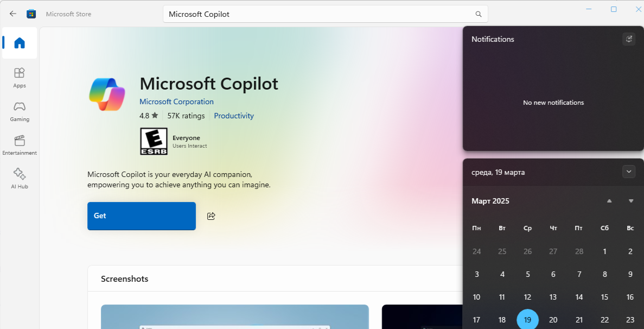
Task: Click the No new notifications message
Action: [553, 103]
